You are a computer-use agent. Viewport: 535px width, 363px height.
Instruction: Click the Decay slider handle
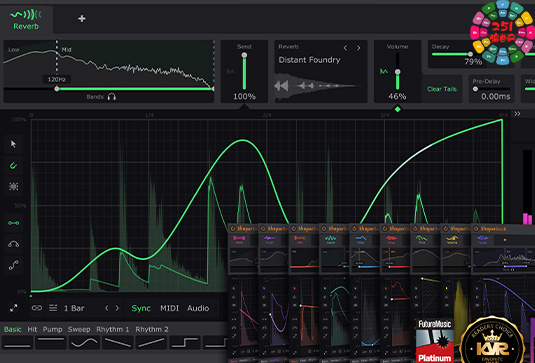[471, 54]
